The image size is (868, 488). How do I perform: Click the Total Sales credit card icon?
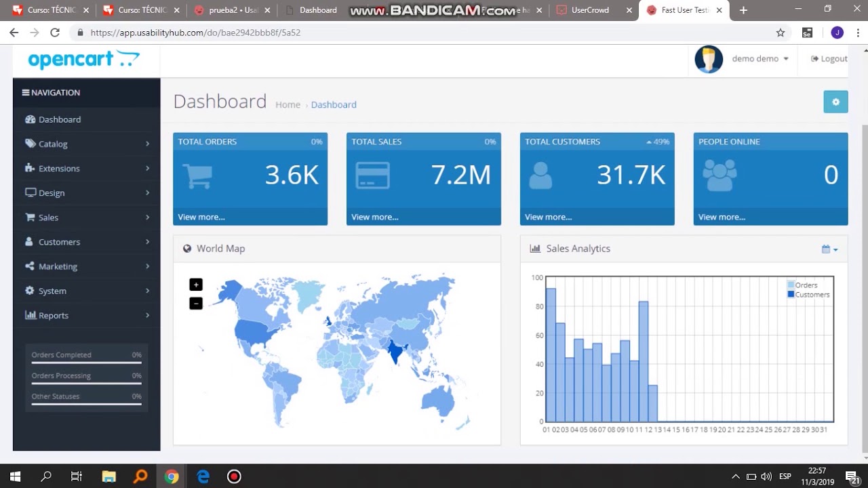(372, 176)
